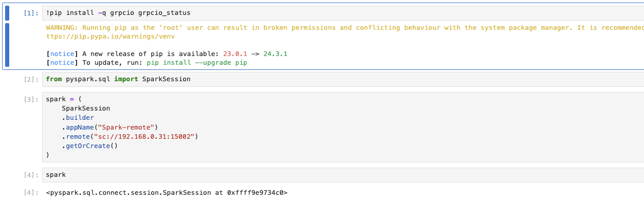Click the [3]: input prompt label
The width and height of the screenshot is (644, 201).
(31, 100)
